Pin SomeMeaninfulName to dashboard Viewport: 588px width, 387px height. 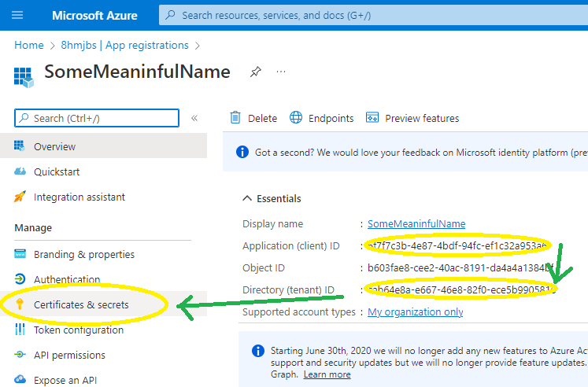point(256,72)
